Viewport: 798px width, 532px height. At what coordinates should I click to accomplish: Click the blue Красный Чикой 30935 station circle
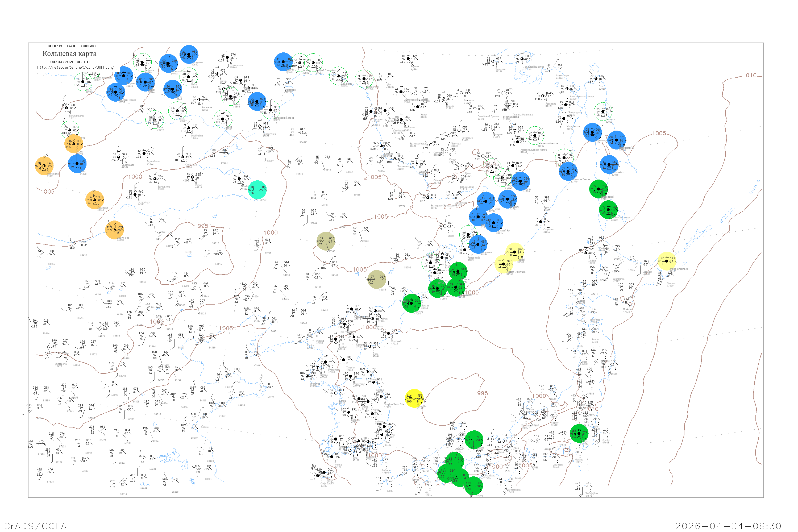(x=116, y=92)
